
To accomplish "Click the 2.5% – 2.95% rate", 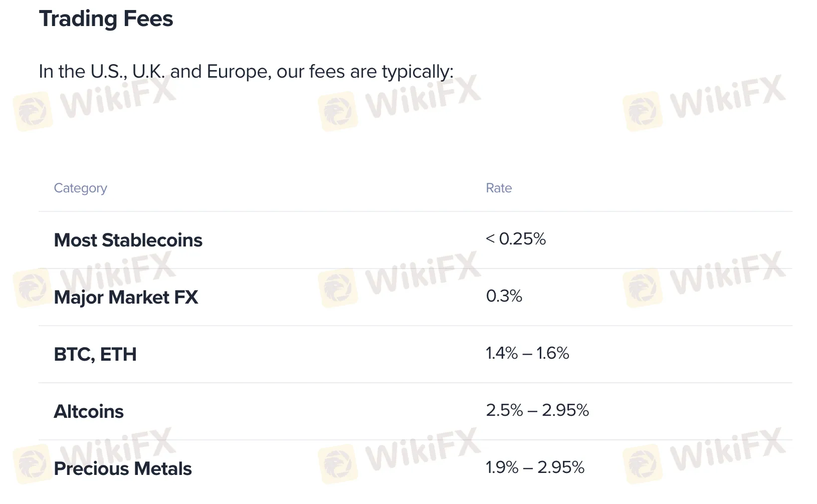I will point(537,410).
